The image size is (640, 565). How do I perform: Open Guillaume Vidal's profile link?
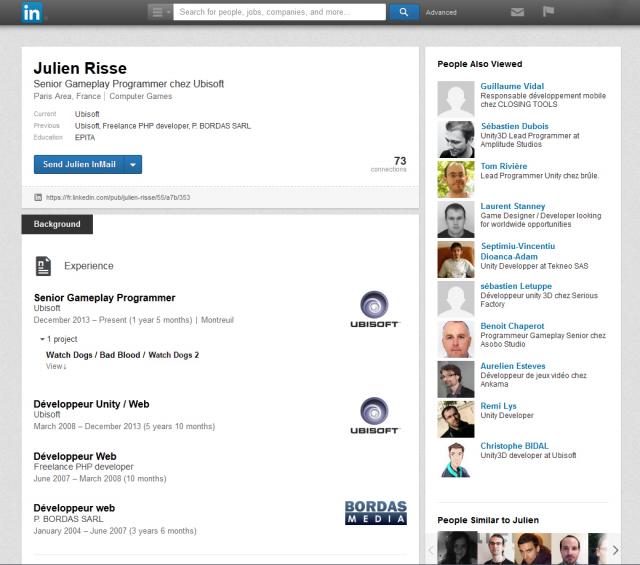[512, 86]
